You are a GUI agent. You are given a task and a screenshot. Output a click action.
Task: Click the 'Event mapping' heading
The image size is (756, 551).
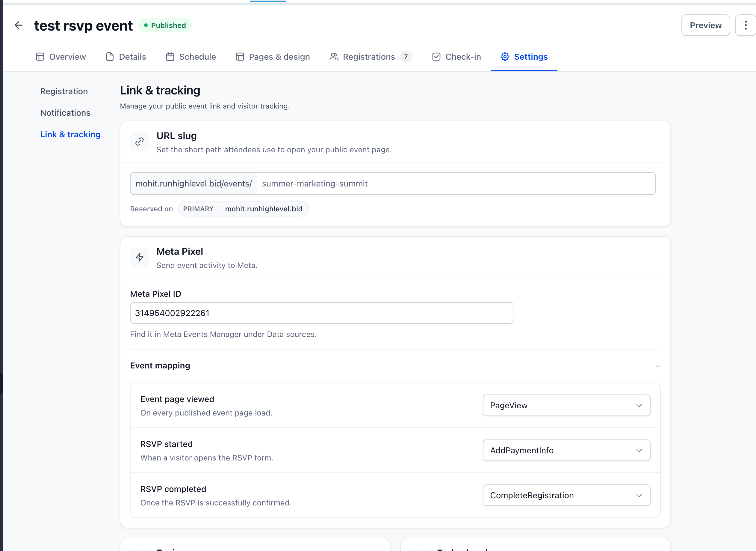pyautogui.click(x=160, y=365)
